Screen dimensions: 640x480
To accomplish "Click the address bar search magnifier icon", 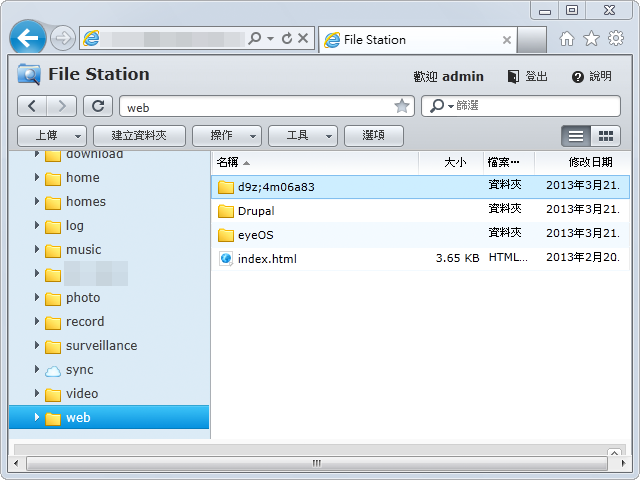I will pyautogui.click(x=255, y=38).
